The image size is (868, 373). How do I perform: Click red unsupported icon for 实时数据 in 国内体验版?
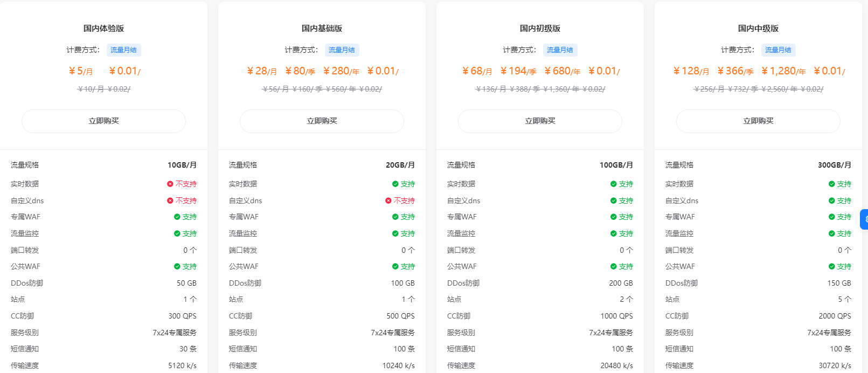coord(170,184)
